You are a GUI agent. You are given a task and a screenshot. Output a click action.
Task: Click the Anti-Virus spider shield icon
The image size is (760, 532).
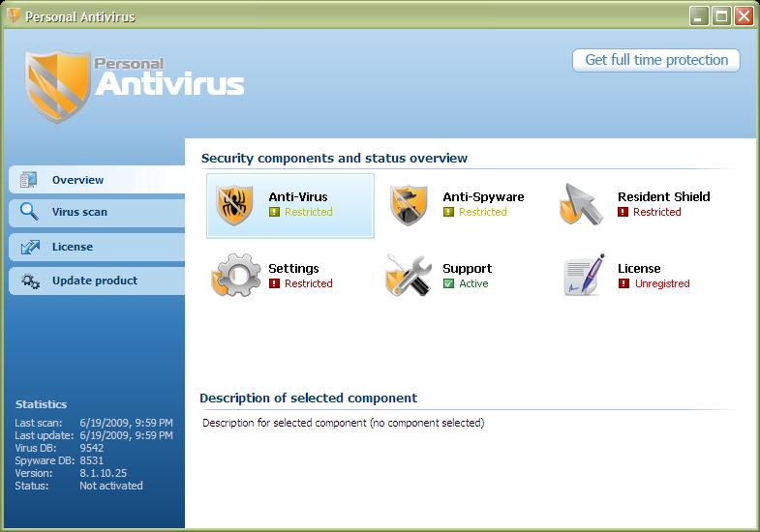tap(234, 205)
